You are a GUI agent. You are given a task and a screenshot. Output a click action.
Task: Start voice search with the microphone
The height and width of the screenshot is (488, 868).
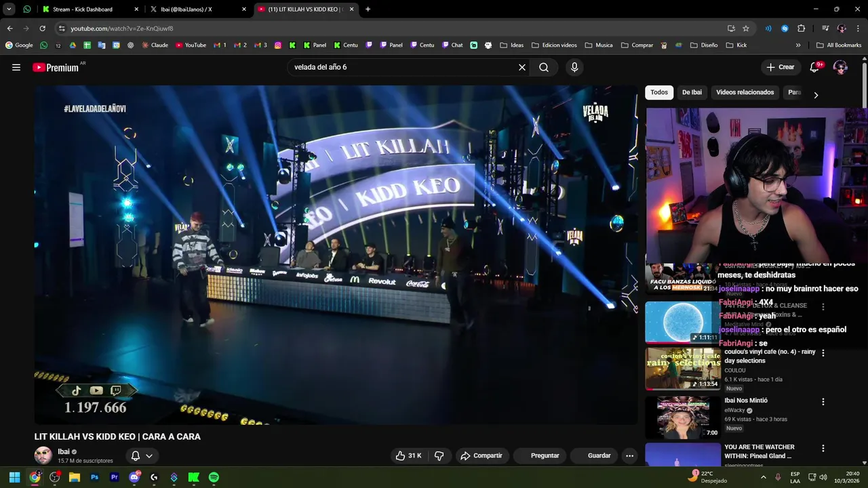click(x=574, y=67)
